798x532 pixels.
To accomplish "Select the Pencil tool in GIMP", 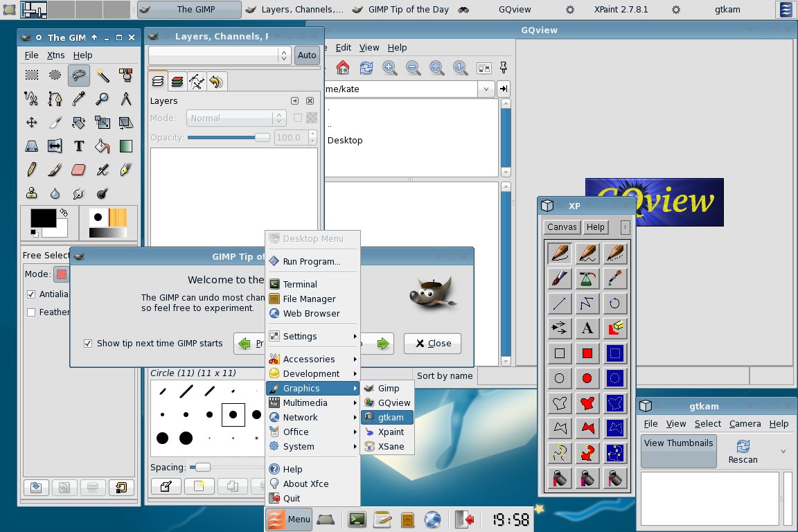I will pyautogui.click(x=32, y=170).
